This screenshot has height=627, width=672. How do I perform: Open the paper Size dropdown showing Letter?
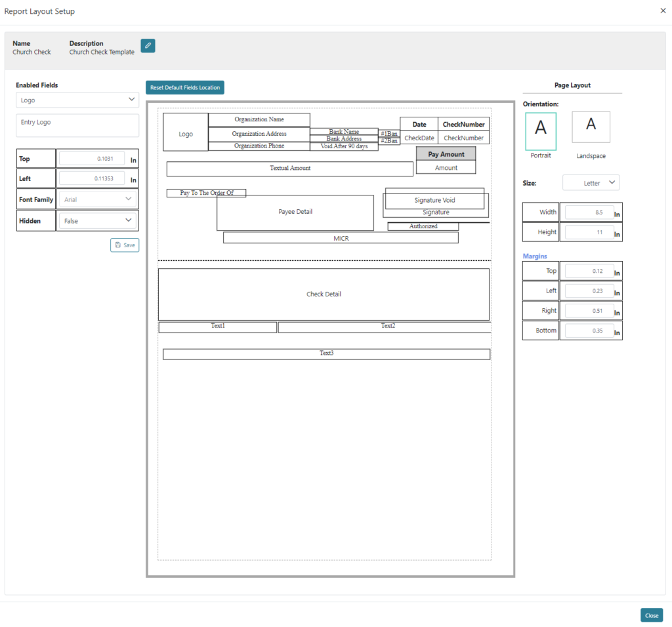pyautogui.click(x=591, y=182)
